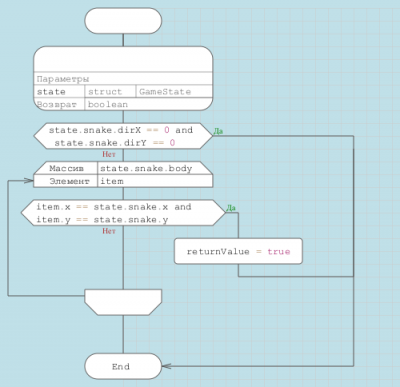Click the empty loop end block
Screen dimensions: 400x387
click(123, 302)
